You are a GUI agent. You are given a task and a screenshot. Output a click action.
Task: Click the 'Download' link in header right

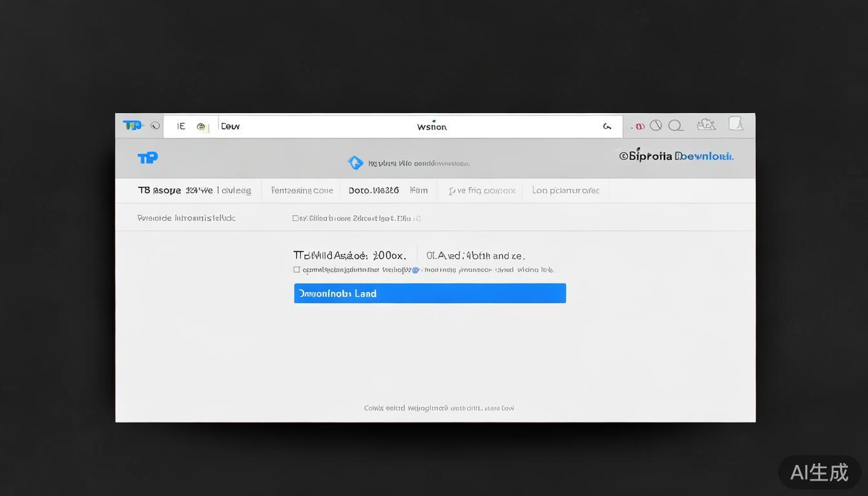(704, 156)
